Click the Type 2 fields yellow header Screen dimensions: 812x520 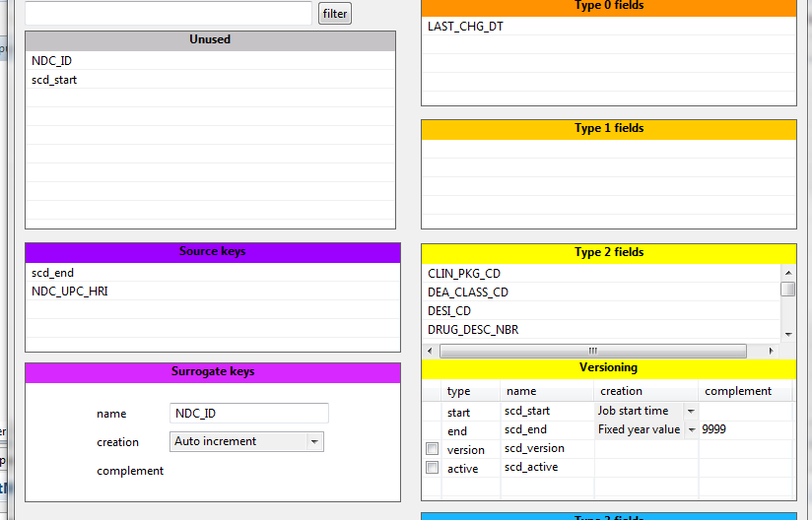click(608, 253)
